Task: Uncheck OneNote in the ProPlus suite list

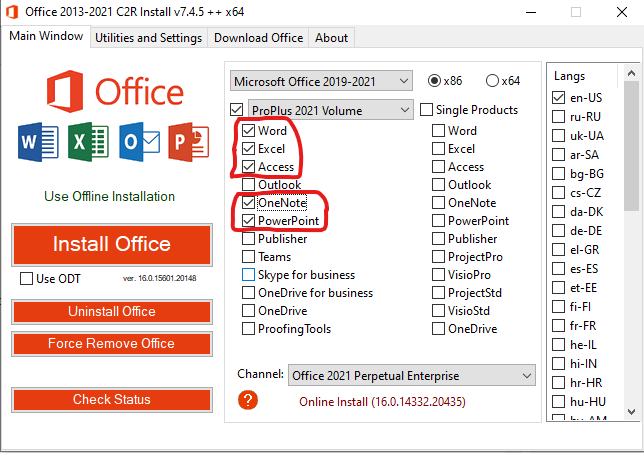Action: click(248, 202)
